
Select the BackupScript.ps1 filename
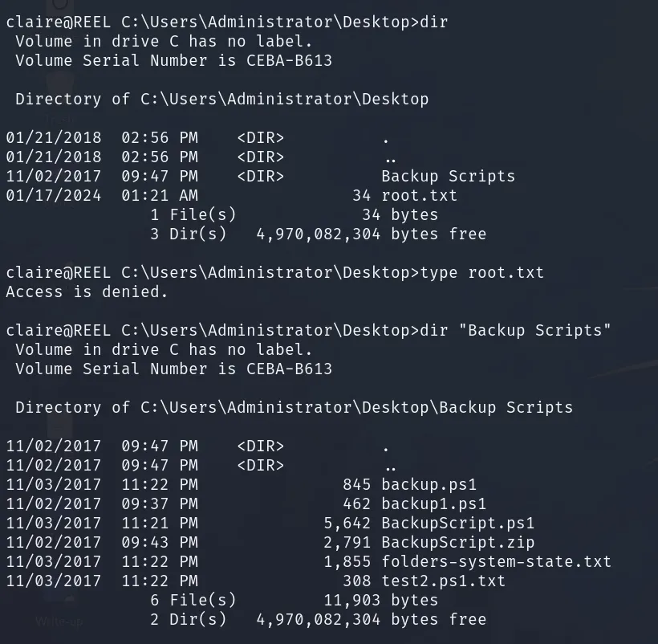click(x=457, y=523)
